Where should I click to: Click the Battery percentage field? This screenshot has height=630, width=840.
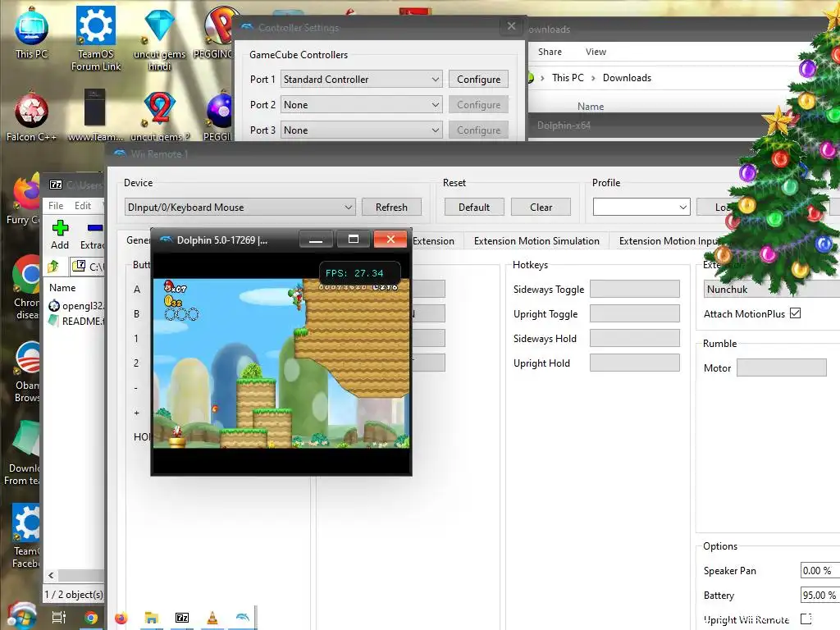pos(819,596)
